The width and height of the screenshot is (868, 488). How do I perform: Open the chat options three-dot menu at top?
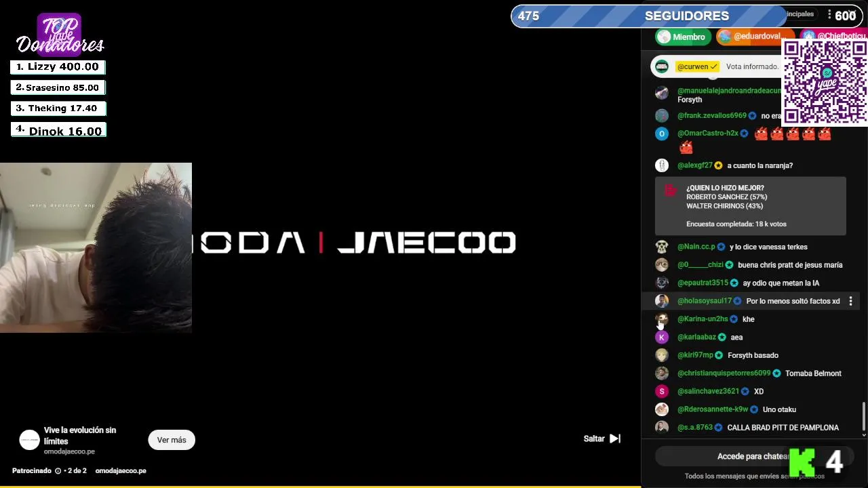(829, 15)
